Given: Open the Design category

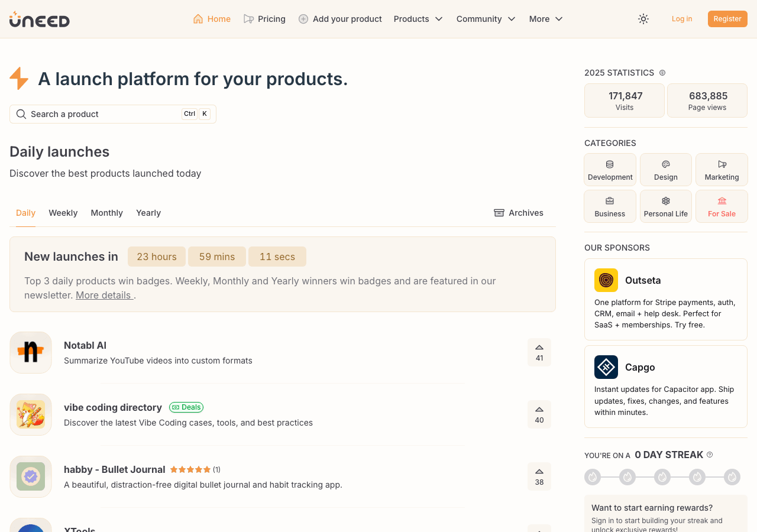Looking at the screenshot, I should (666, 170).
